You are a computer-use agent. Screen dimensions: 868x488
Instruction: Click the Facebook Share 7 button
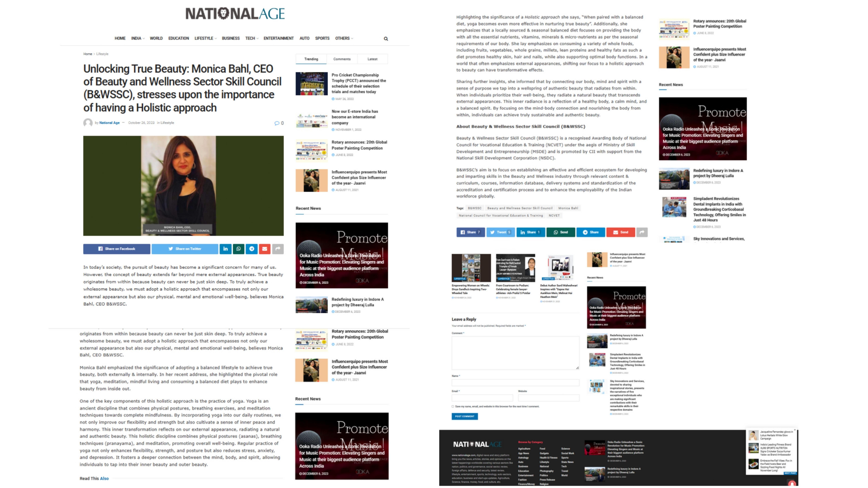tap(470, 232)
